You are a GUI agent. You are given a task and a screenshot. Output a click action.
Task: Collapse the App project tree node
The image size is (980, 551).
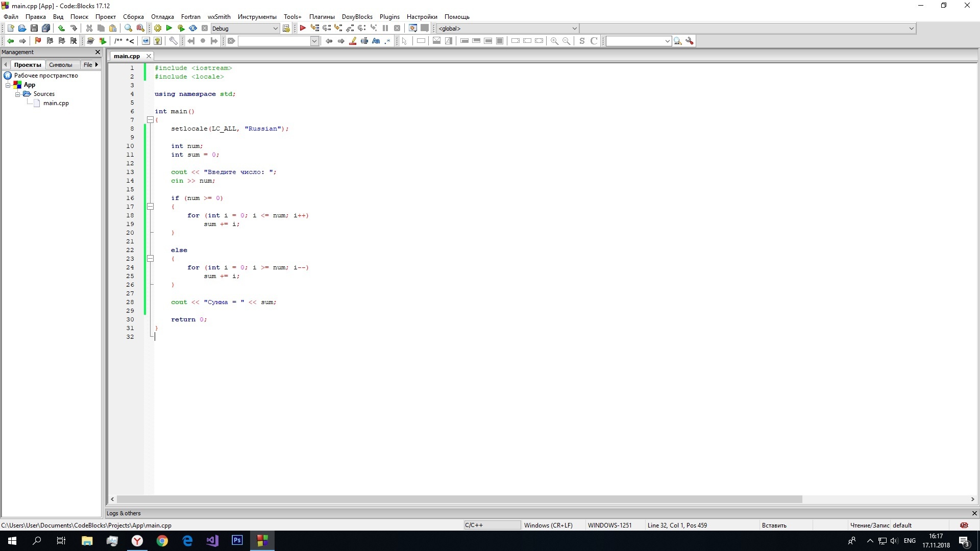[8, 85]
